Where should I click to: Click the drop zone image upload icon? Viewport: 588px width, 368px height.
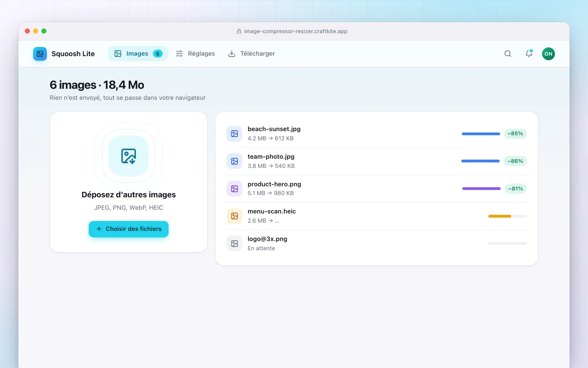(x=129, y=156)
